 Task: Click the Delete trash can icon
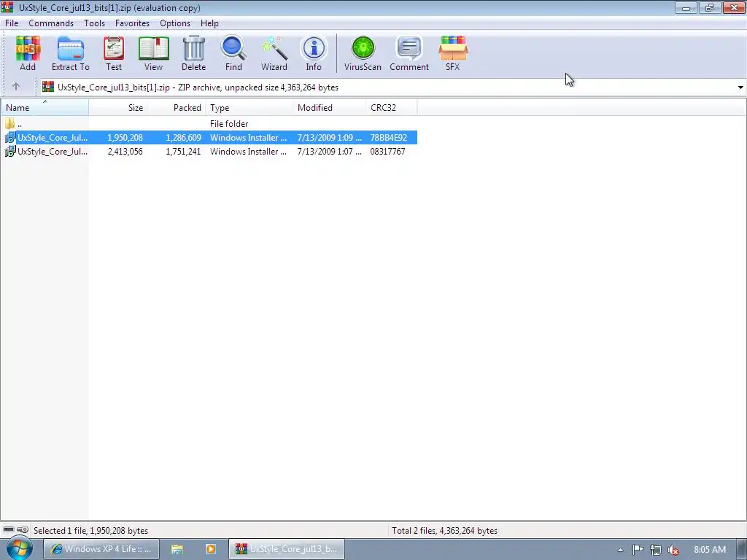coord(193,53)
